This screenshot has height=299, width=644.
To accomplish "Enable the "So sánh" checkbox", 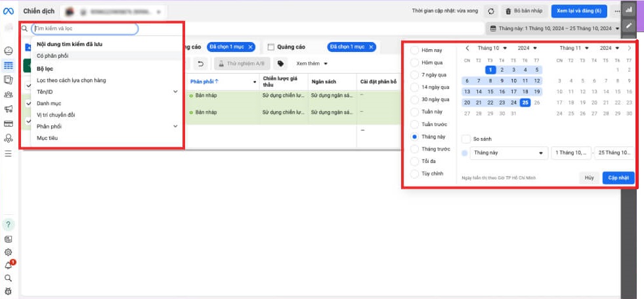I will [466, 139].
